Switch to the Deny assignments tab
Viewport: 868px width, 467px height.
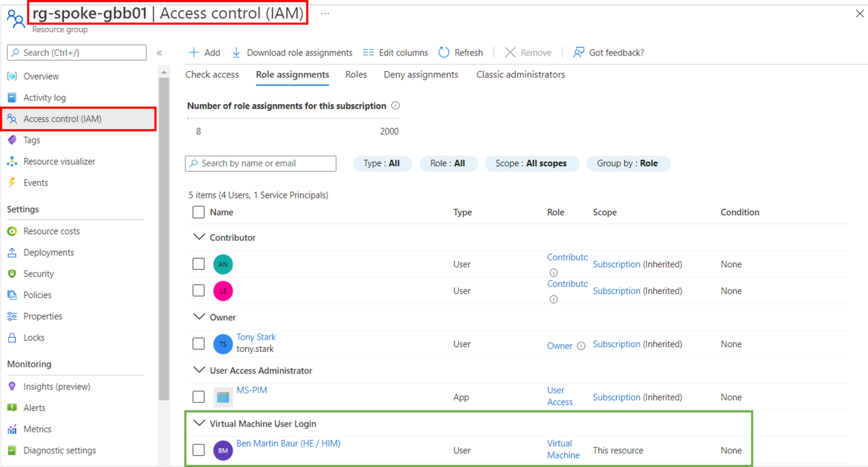pos(421,75)
